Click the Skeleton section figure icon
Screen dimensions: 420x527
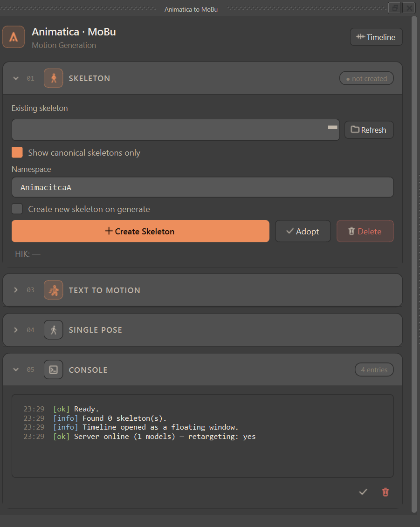pos(54,78)
